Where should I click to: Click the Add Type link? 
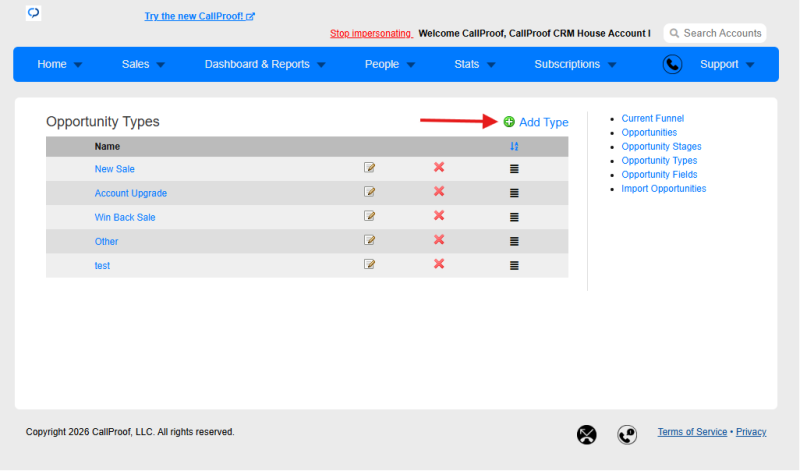point(543,122)
